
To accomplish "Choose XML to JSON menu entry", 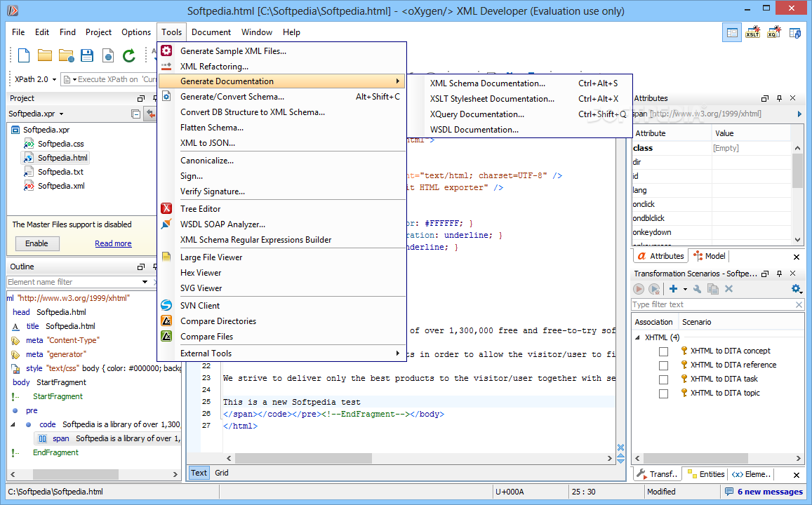I will [282, 143].
